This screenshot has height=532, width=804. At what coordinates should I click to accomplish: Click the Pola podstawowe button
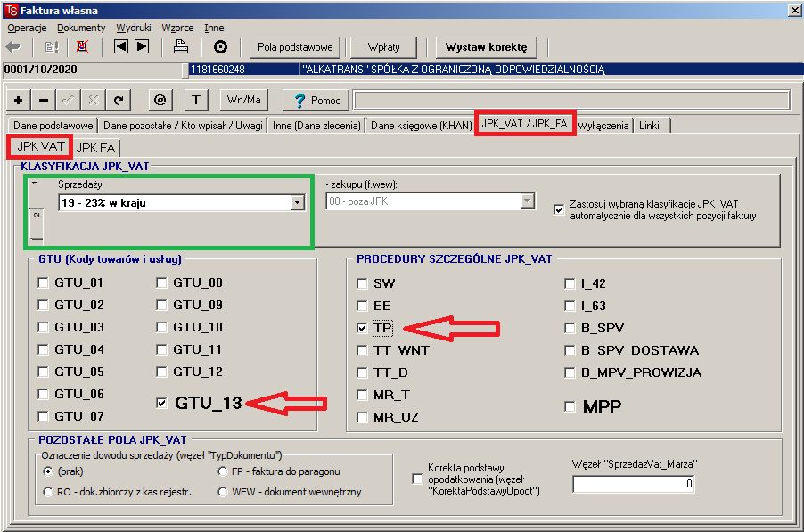[295, 47]
